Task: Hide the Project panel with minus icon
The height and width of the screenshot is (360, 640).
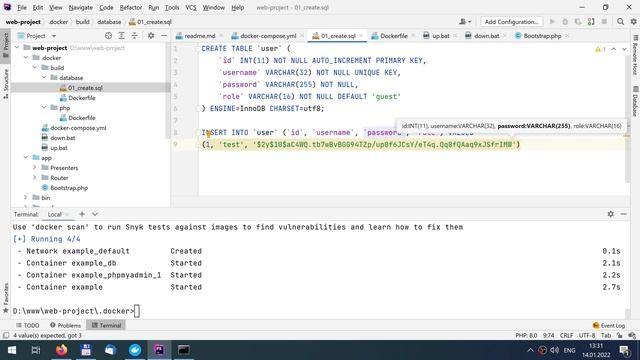Action: pyautogui.click(x=164, y=36)
